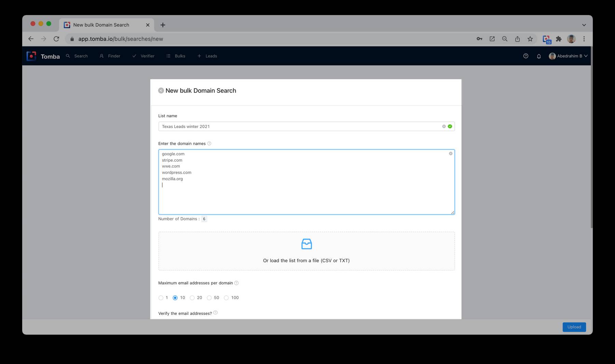Open the Tomba browser extension icon
Viewport: 615px width, 364px height.
547,39
